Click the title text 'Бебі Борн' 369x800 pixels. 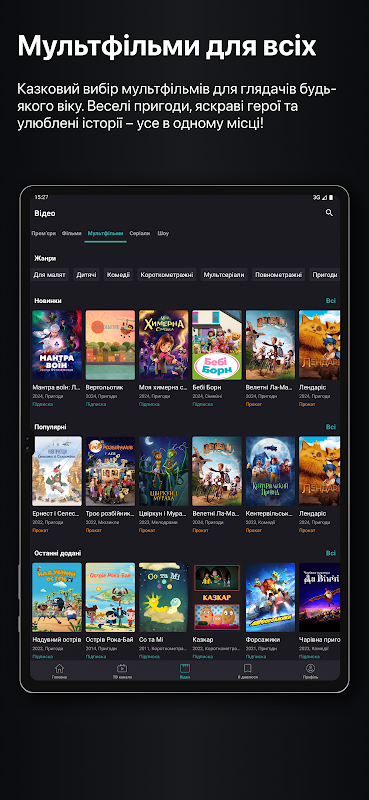tap(207, 388)
